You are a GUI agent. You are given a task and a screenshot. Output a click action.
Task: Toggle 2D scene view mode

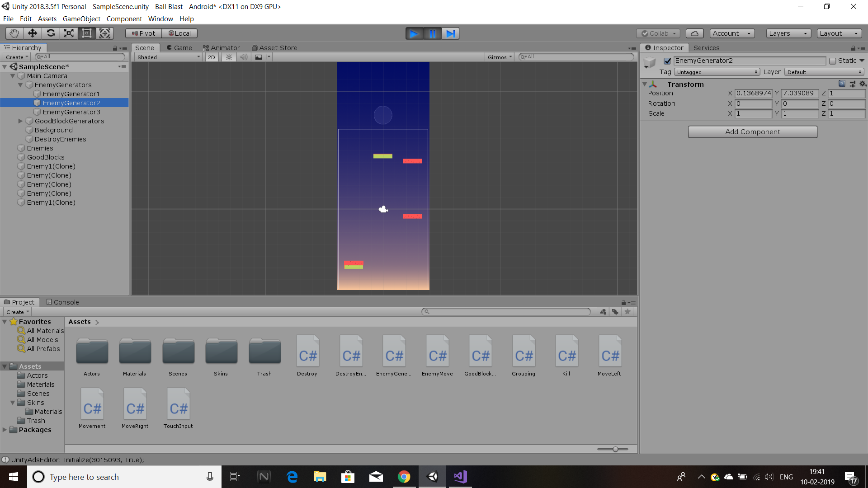tap(212, 57)
